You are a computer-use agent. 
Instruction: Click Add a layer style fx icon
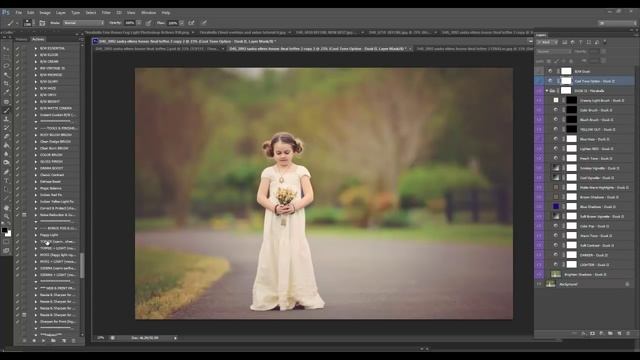[583, 333]
